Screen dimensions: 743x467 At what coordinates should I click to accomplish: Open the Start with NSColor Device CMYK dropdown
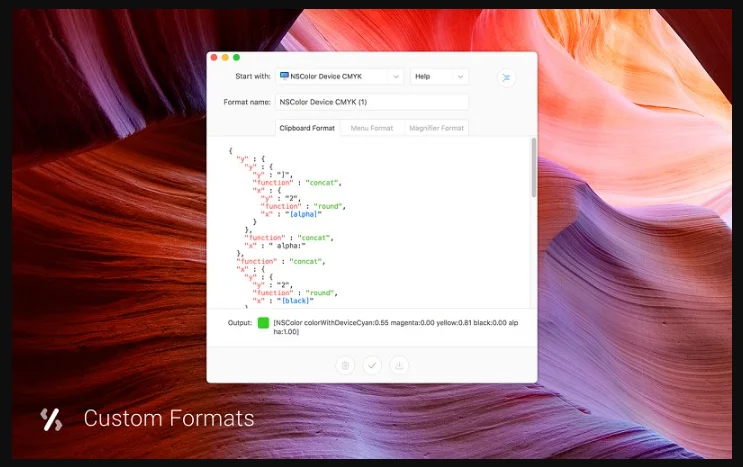tap(339, 76)
